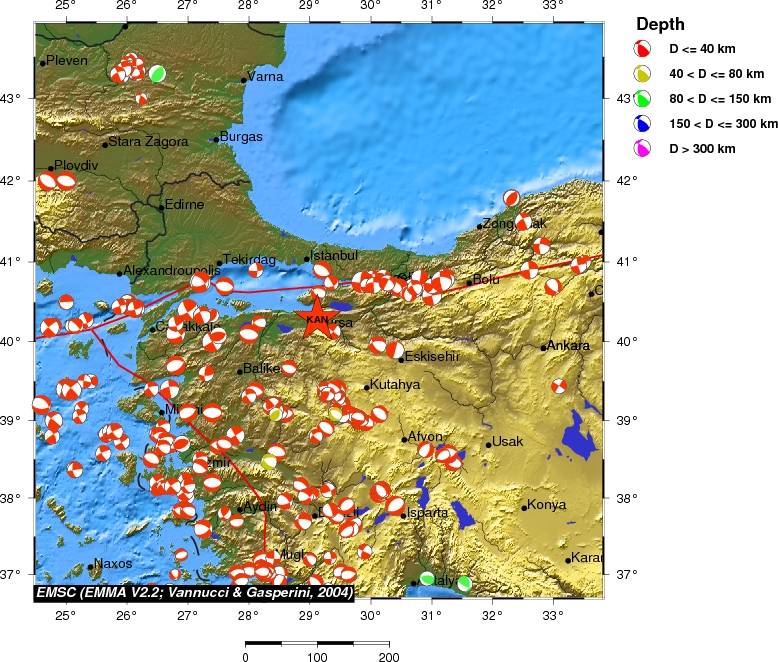778x662 pixels.
Task: Click the EMSC EMMA credit text
Action: pyautogui.click(x=195, y=592)
